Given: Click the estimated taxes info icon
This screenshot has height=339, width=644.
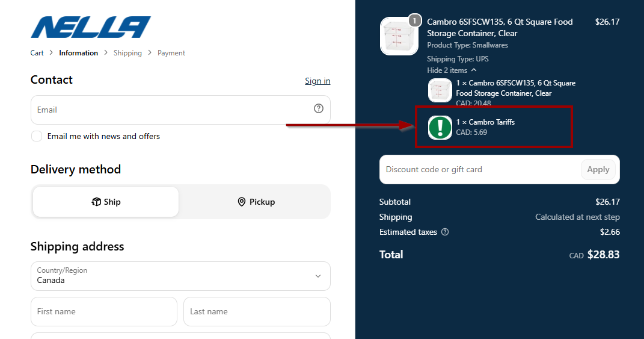Looking at the screenshot, I should 445,232.
